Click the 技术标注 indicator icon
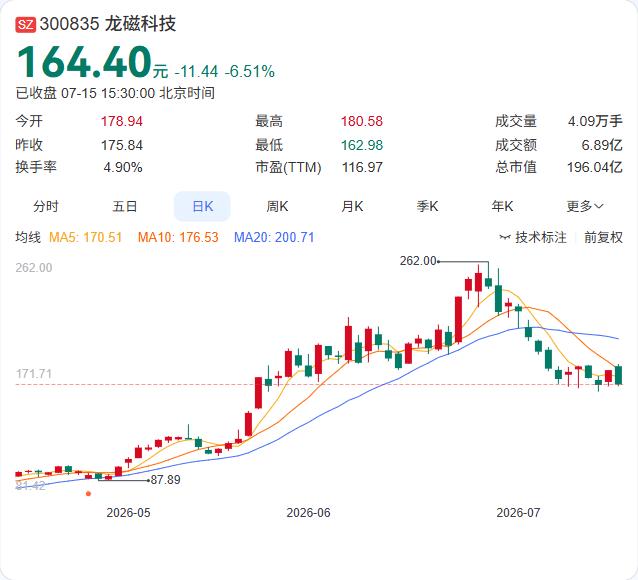The image size is (638, 580). (x=505, y=237)
